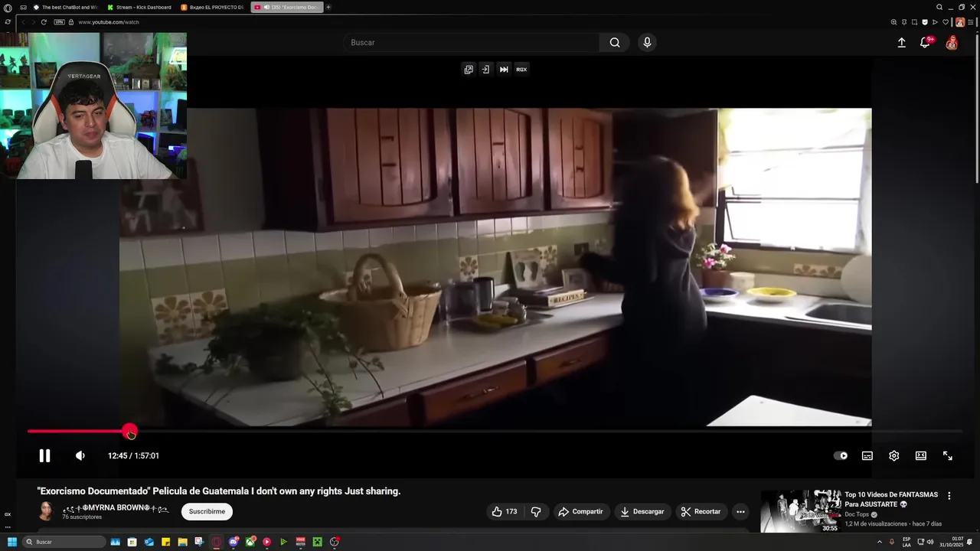Open a new browser tab

click(328, 7)
